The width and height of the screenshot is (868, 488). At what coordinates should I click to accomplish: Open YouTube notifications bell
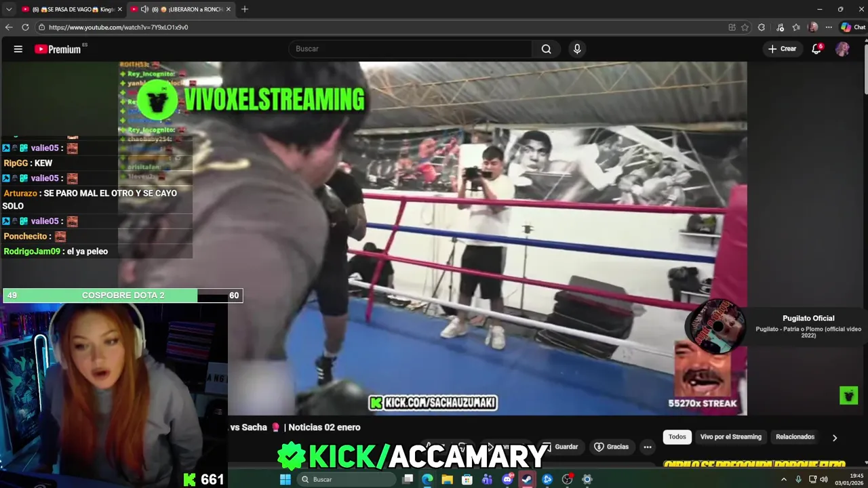coord(816,49)
